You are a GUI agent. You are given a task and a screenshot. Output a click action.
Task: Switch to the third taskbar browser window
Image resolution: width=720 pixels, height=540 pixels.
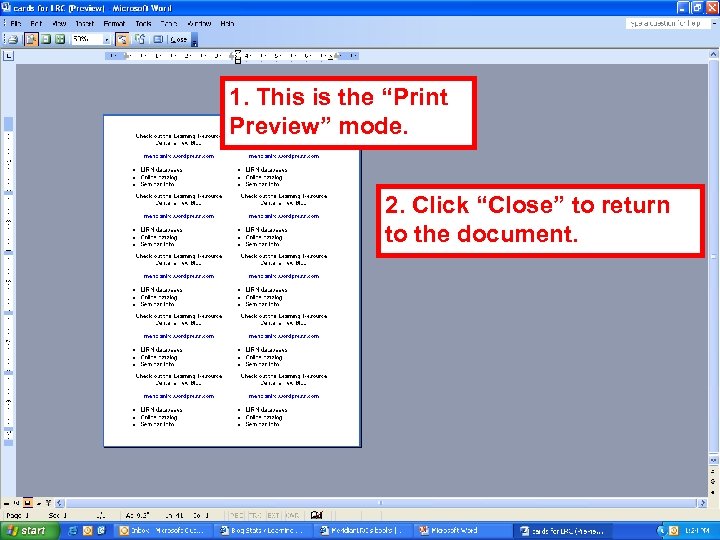363,531
